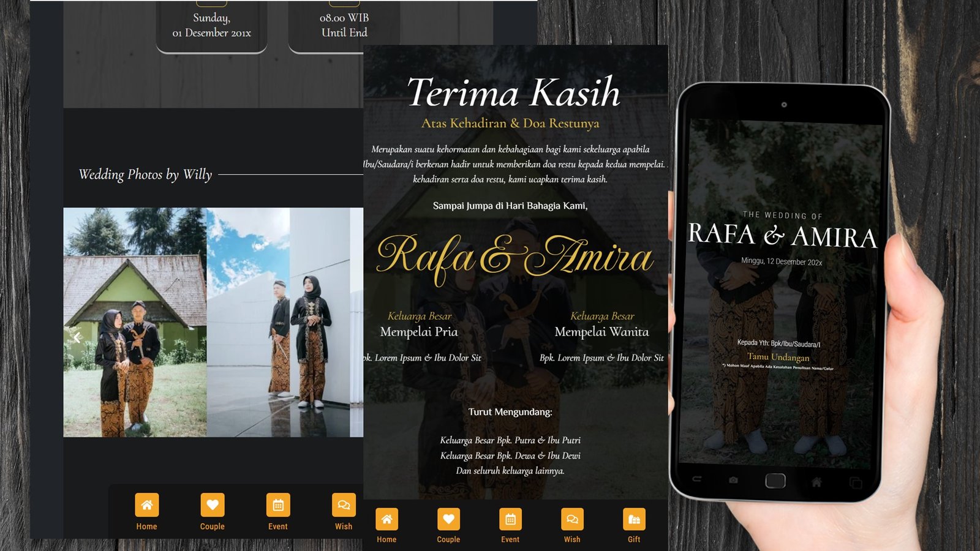Open Event calendar icon on Terima Kasih page
Image resolution: width=980 pixels, height=551 pixels.
[510, 520]
